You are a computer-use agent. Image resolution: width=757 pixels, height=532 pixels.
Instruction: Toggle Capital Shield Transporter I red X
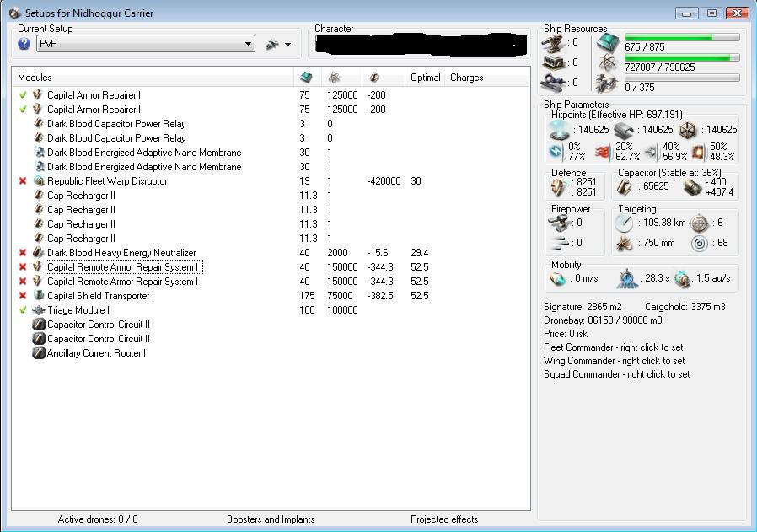point(23,295)
